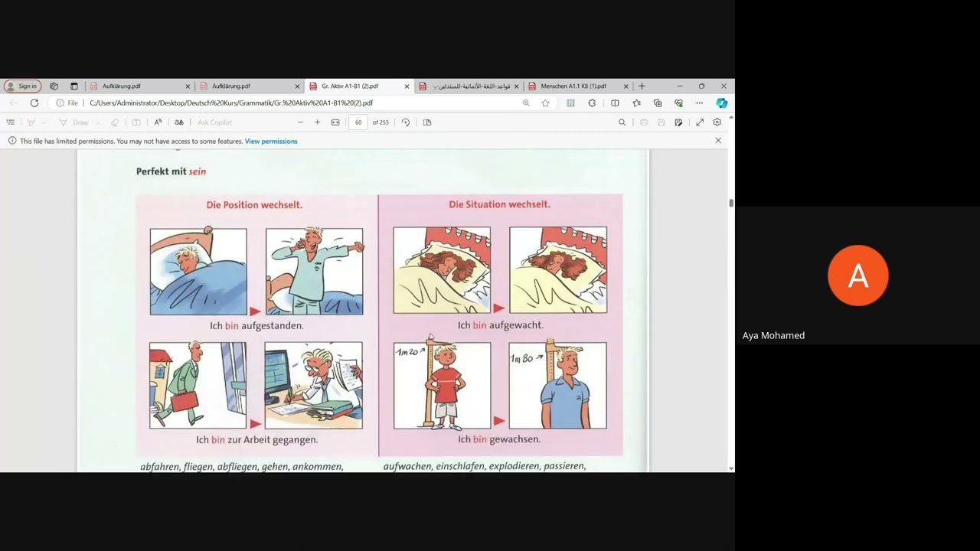Open the Translate tool in PDF toolbar
Screen dimensions: 980x551
click(x=179, y=122)
